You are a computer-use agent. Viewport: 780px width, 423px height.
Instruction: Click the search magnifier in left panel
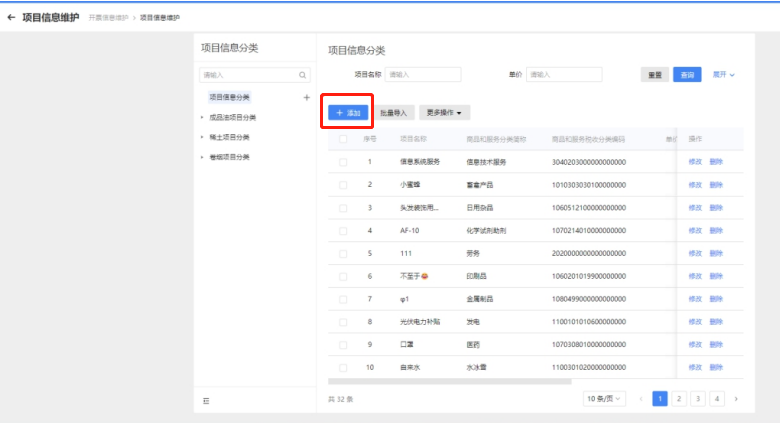(302, 75)
